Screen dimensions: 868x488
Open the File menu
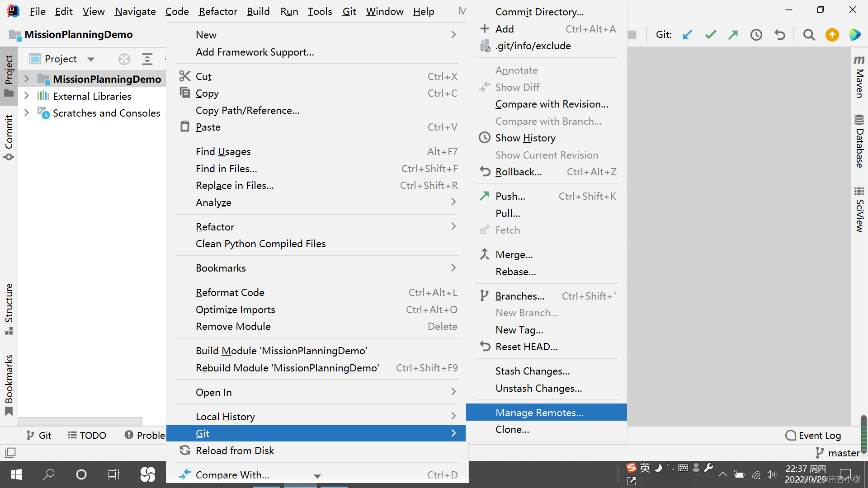(38, 11)
